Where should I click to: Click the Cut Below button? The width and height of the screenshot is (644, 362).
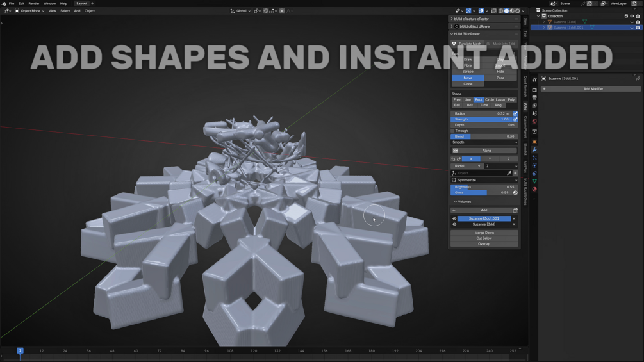click(484, 238)
